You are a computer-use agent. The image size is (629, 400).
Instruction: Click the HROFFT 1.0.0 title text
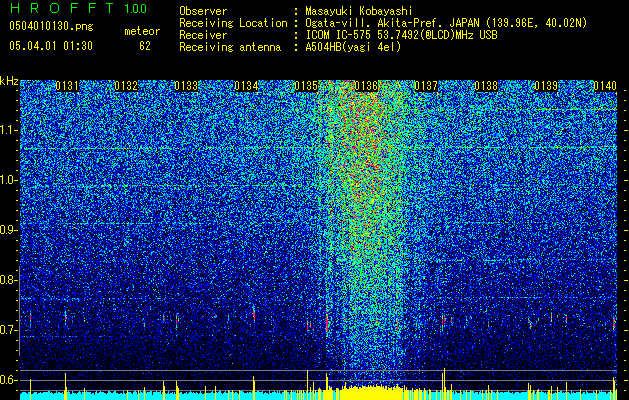(78, 8)
